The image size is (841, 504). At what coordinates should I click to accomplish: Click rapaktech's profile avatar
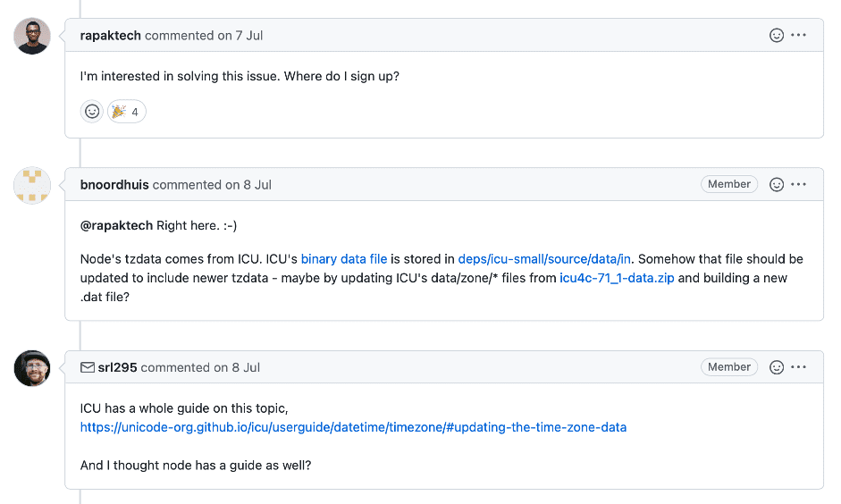32,37
